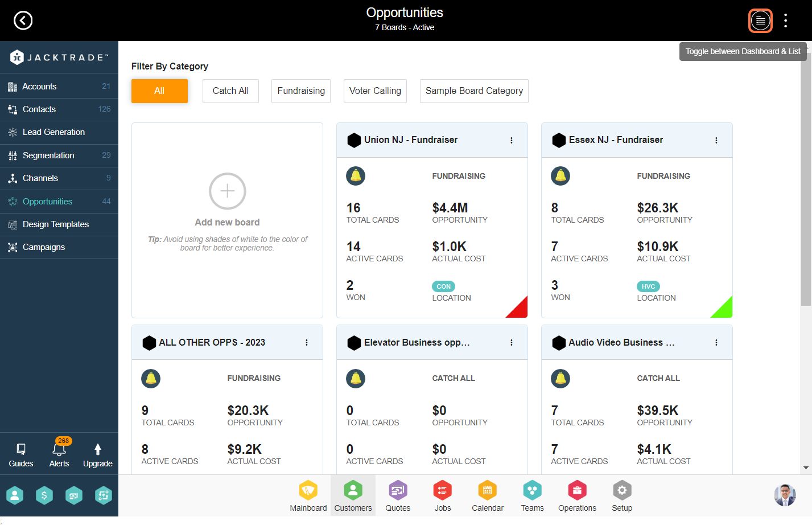Open Union NJ - Fundraiser card menu
Viewport: 812px width, 525px height.
(511, 140)
